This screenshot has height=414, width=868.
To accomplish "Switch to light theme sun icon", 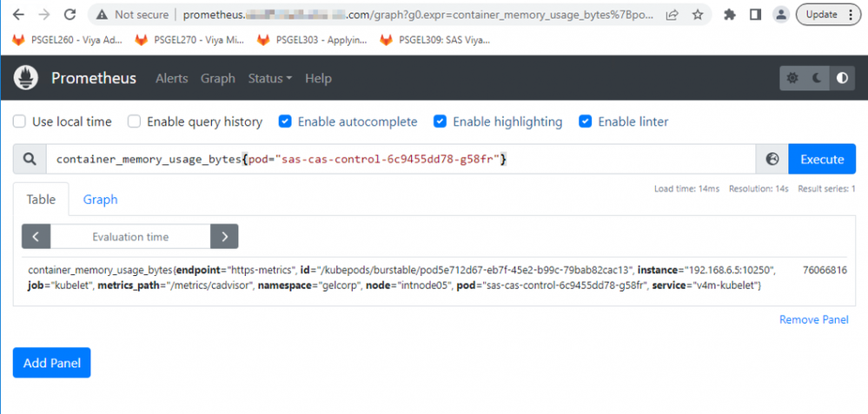I will 792,78.
